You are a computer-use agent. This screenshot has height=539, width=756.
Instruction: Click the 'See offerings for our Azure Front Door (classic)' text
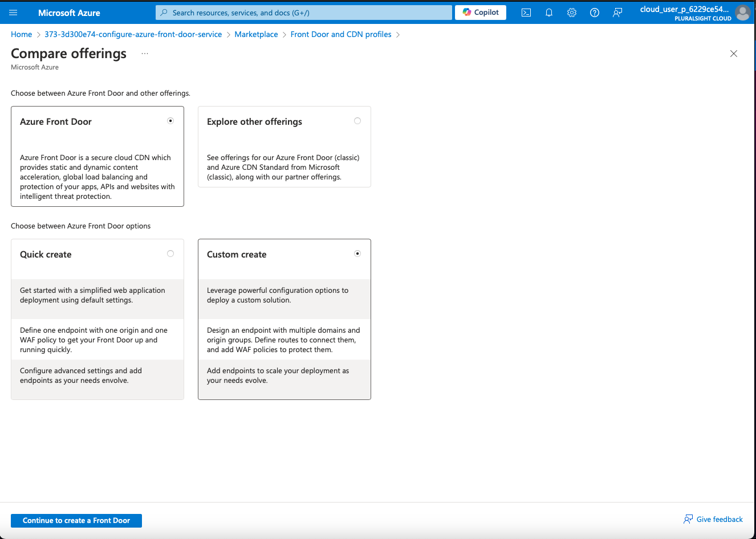tap(283, 168)
